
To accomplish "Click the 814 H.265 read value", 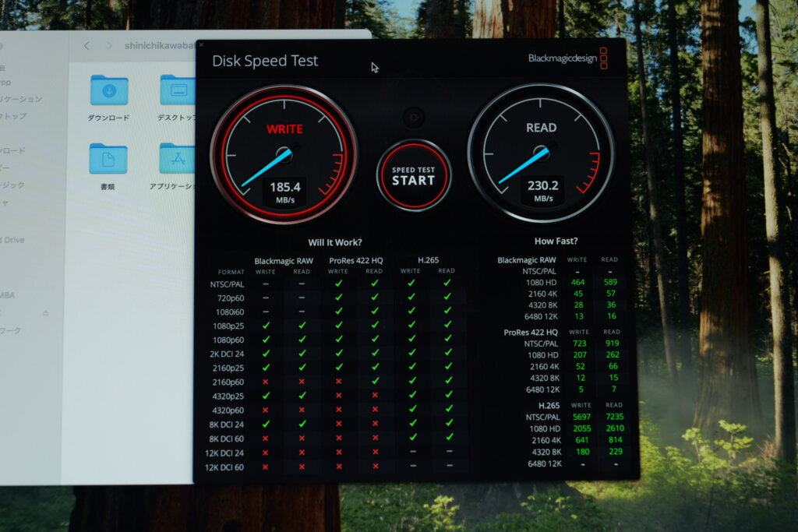I will click(x=616, y=440).
